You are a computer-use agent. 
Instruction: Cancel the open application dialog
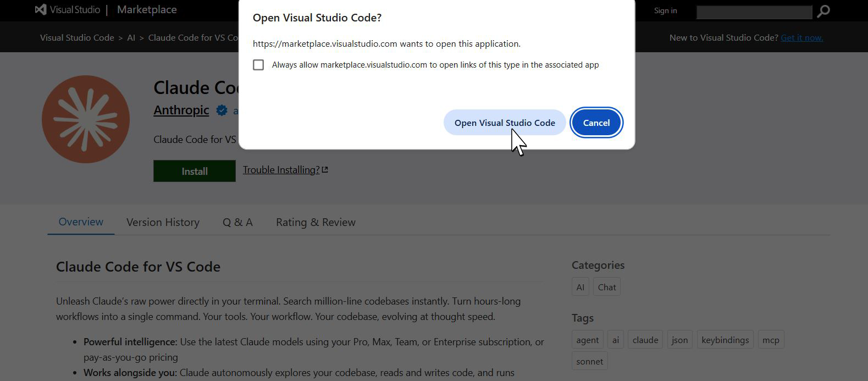click(596, 123)
